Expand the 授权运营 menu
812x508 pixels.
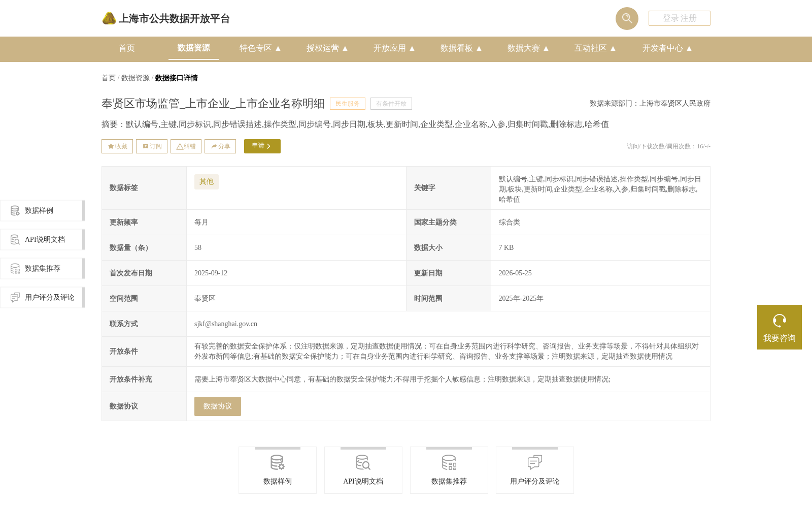(327, 48)
